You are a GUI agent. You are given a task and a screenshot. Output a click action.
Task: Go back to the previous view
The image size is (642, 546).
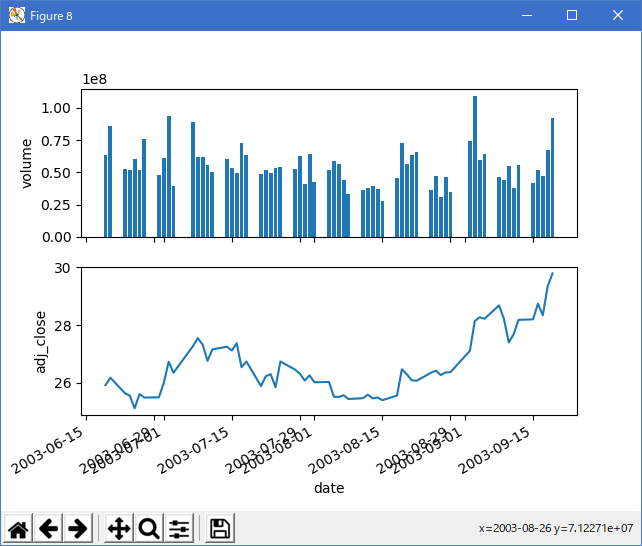coord(48,529)
